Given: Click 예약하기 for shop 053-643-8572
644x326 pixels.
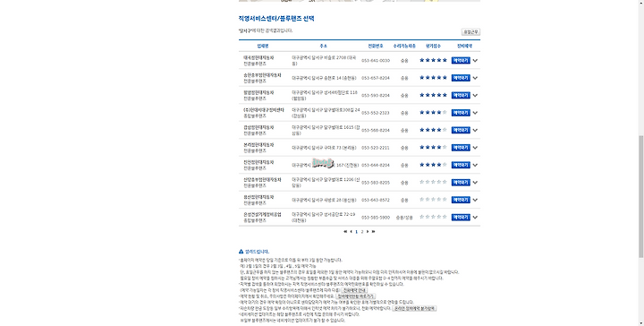Looking at the screenshot, I should pos(461,200).
